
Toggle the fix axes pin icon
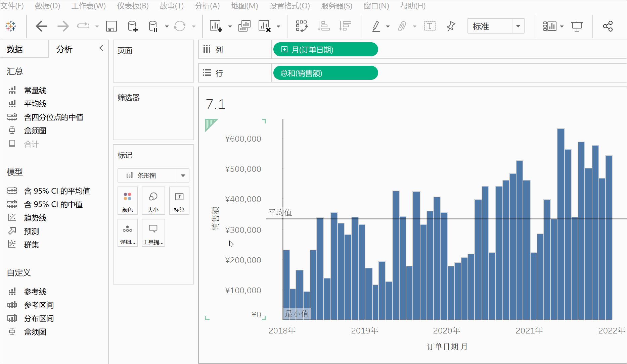[451, 26]
